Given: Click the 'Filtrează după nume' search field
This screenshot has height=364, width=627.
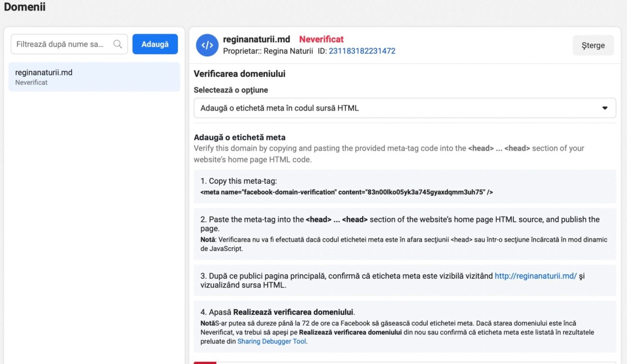Looking at the screenshot, I should click(x=70, y=44).
